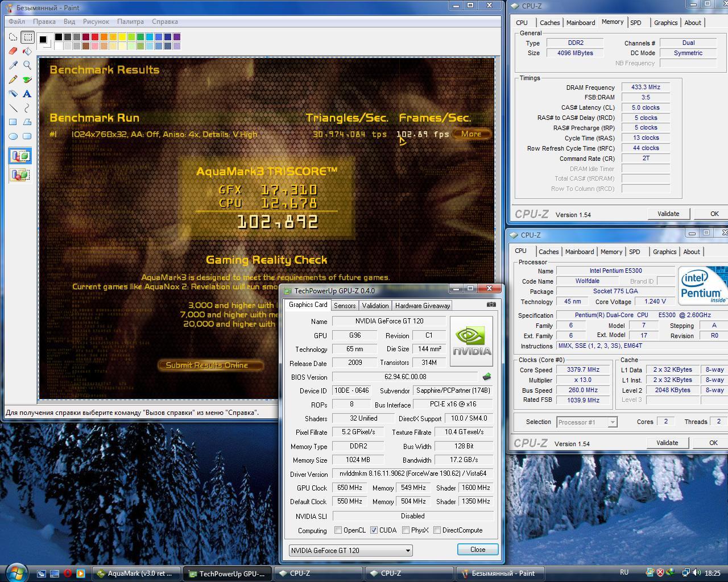Choose opaque selection mode option in Paint

pos(20,156)
